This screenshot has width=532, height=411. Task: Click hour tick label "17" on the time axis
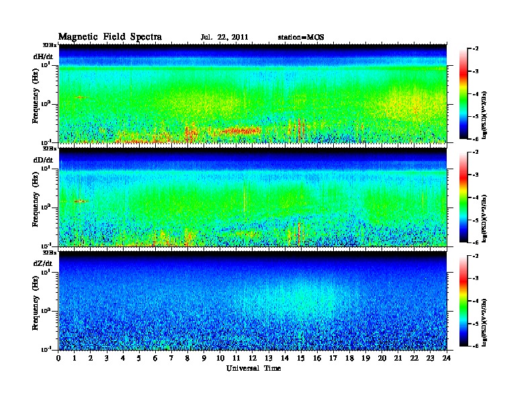pos(334,358)
